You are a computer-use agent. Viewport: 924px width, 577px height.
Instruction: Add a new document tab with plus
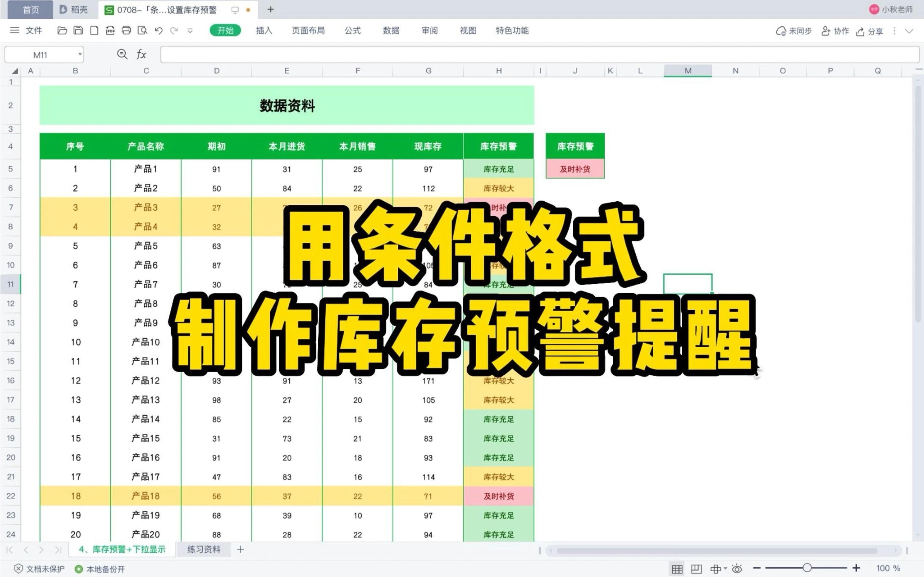(271, 9)
